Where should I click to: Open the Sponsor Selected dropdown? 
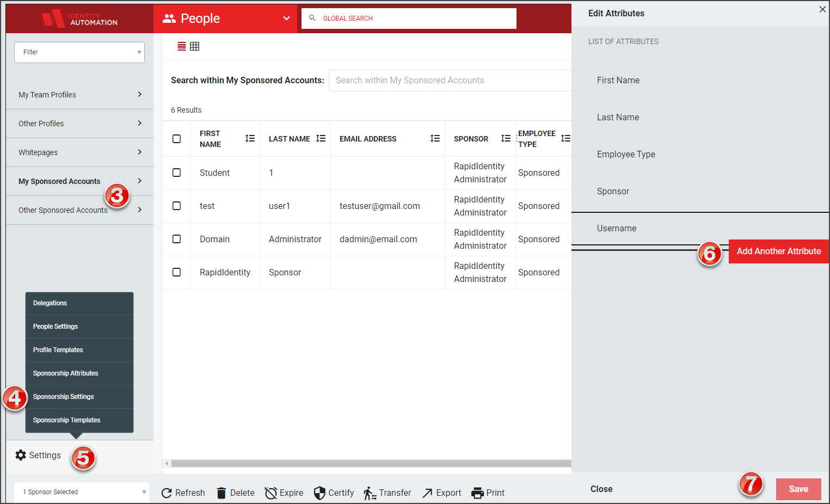82,492
